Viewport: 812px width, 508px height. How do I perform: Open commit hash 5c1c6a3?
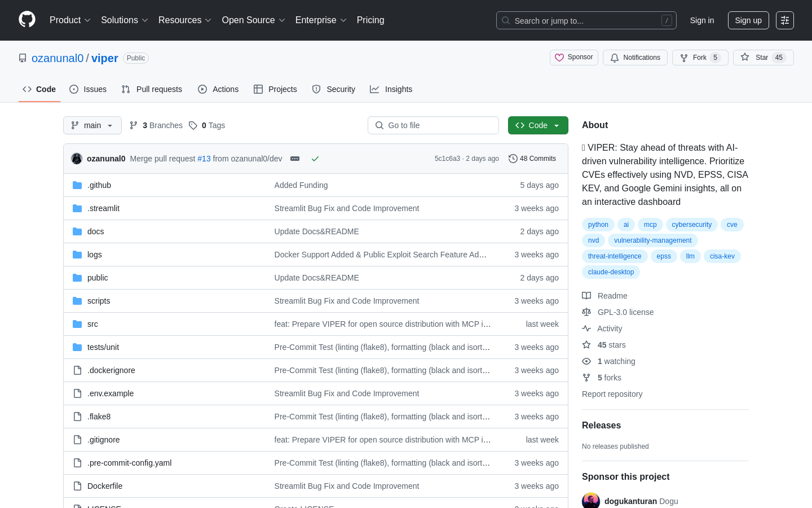point(447,159)
